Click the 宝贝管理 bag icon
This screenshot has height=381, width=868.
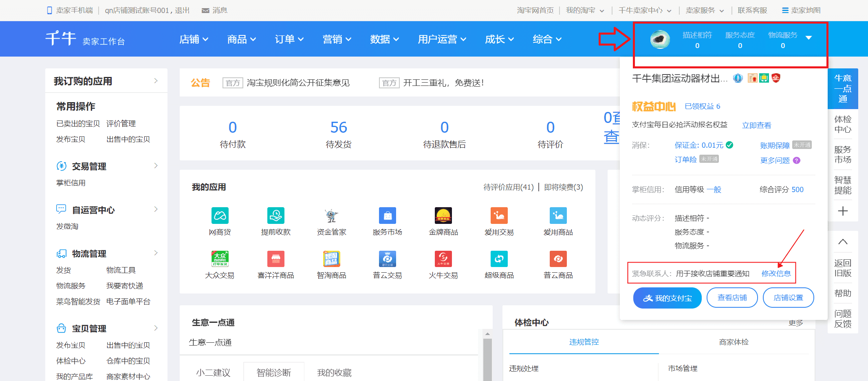[62, 328]
